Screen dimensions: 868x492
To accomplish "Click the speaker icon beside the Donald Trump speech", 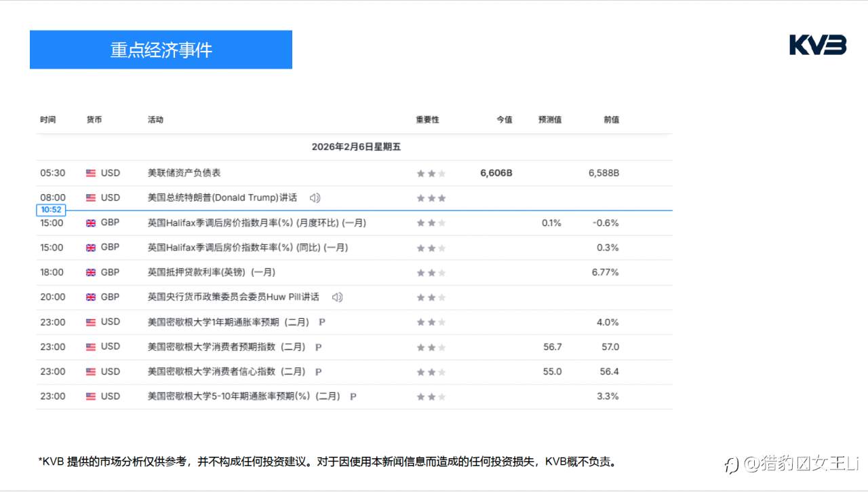I will point(315,198).
